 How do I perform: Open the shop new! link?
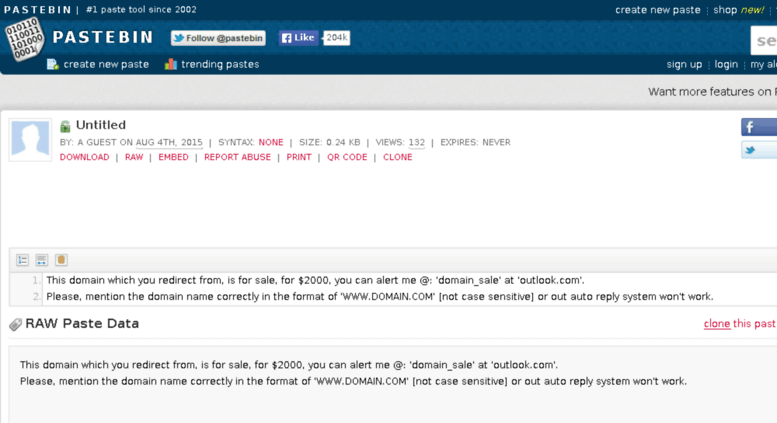(738, 10)
